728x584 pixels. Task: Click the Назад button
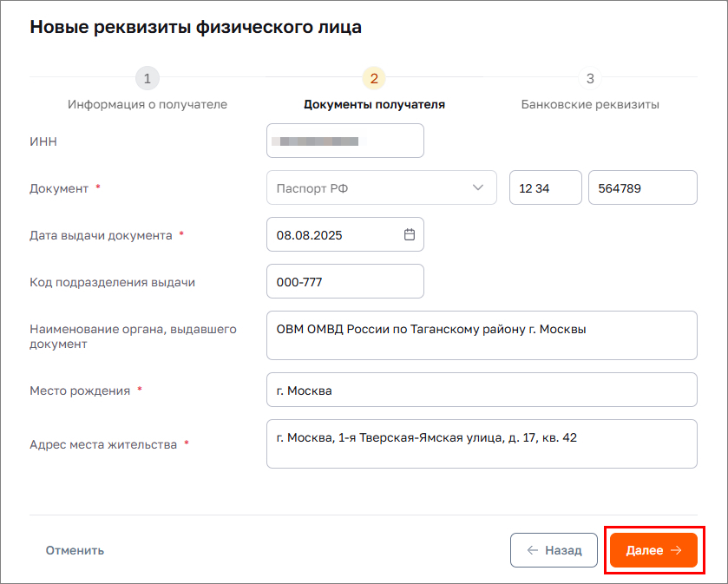(x=554, y=549)
